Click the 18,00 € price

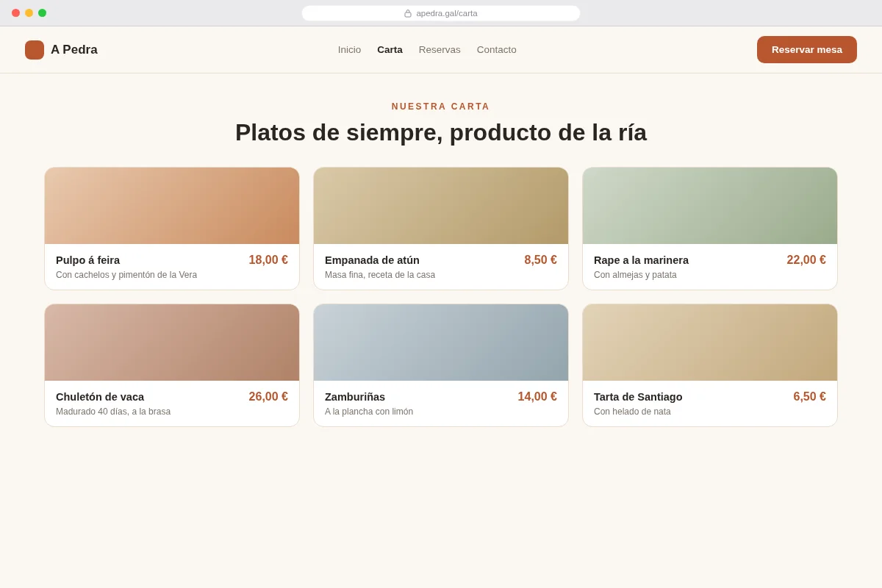(268, 260)
